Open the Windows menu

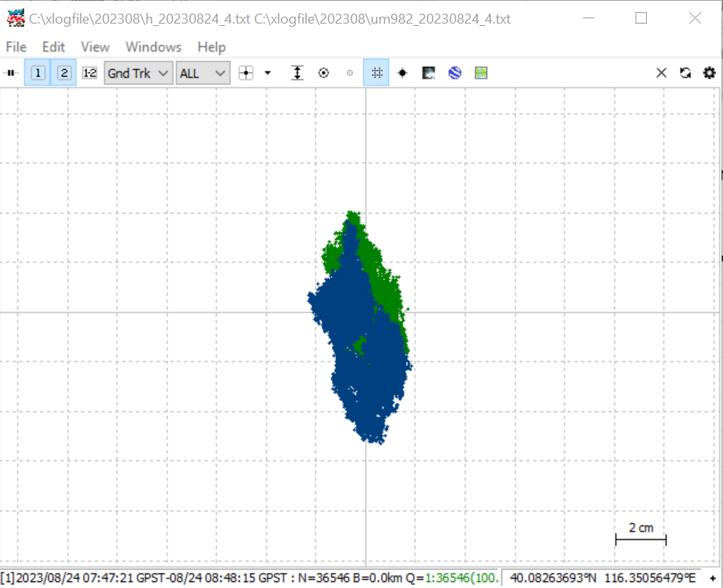point(154,47)
